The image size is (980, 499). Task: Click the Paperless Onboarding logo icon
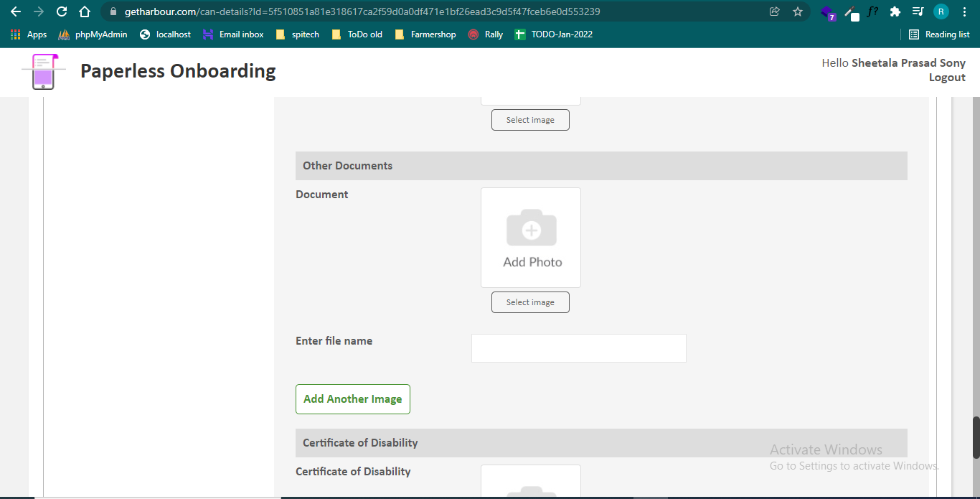click(44, 72)
